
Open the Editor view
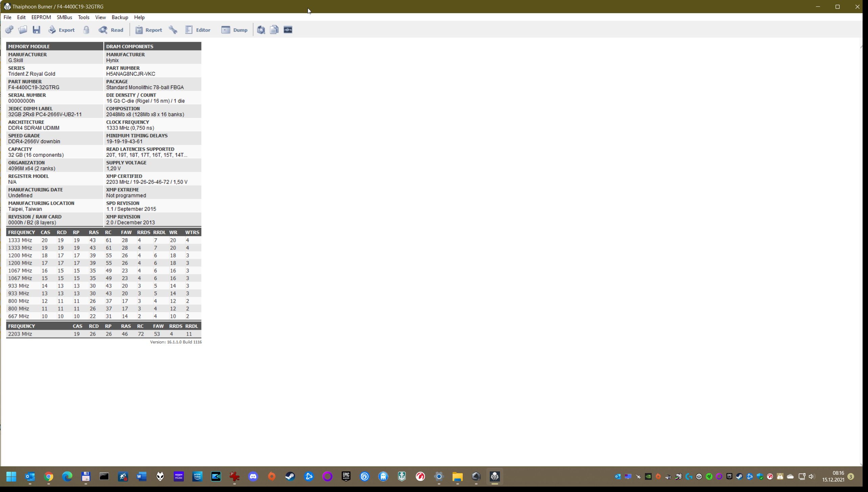(x=198, y=30)
